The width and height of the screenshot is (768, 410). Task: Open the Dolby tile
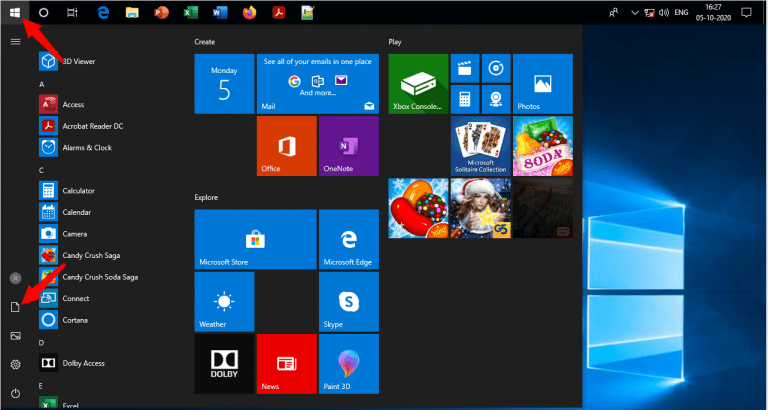(224, 364)
